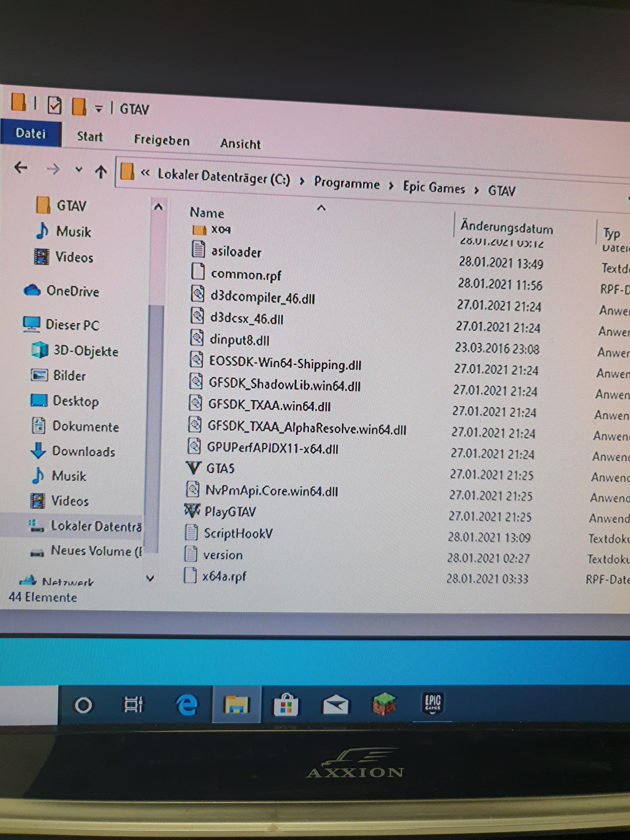Open the Datei menu tab

coord(31,133)
